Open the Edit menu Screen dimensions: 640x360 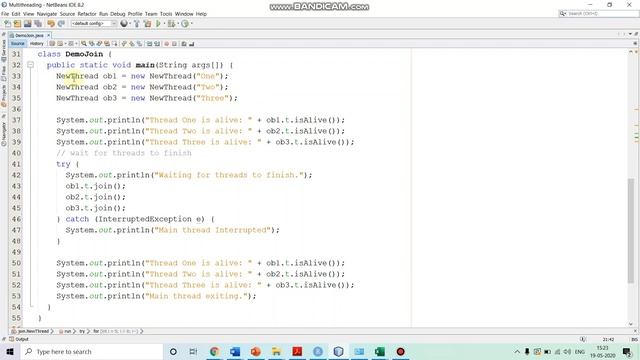[x=16, y=14]
